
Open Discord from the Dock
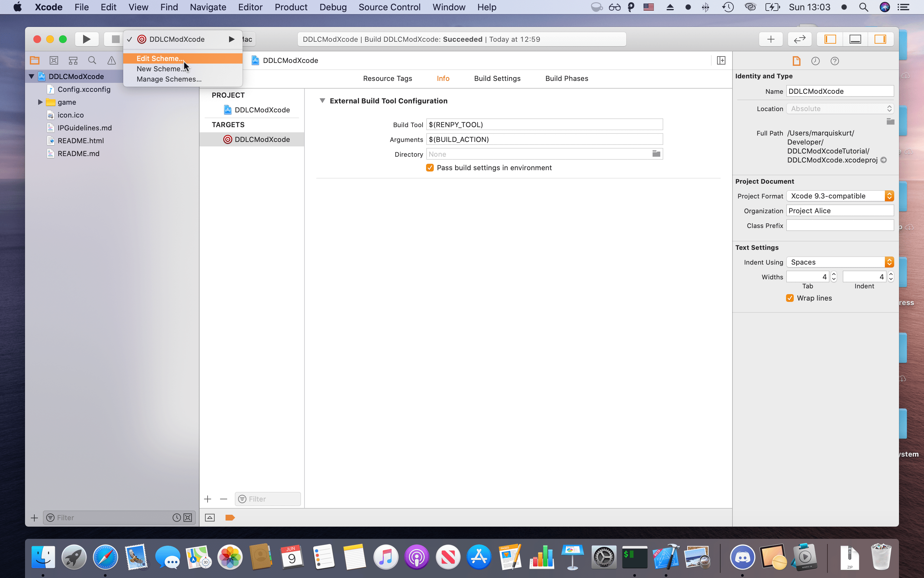742,557
